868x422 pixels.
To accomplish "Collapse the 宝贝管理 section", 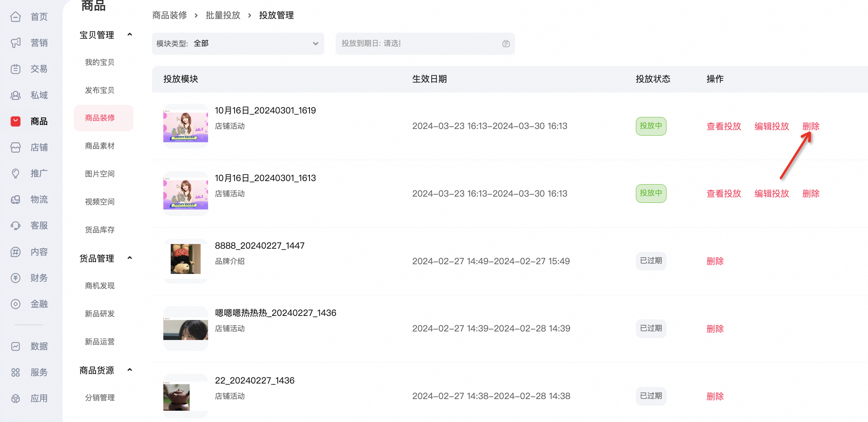I will (130, 35).
